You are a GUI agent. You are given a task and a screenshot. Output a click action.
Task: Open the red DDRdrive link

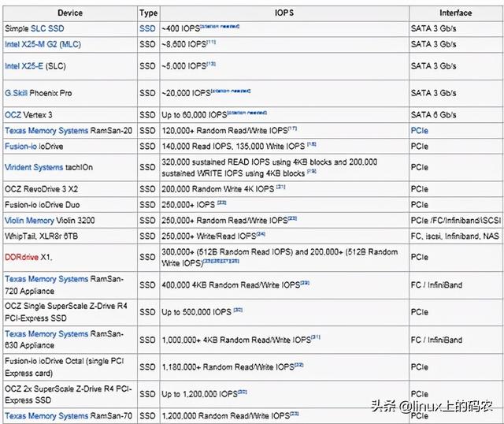[x=21, y=258]
